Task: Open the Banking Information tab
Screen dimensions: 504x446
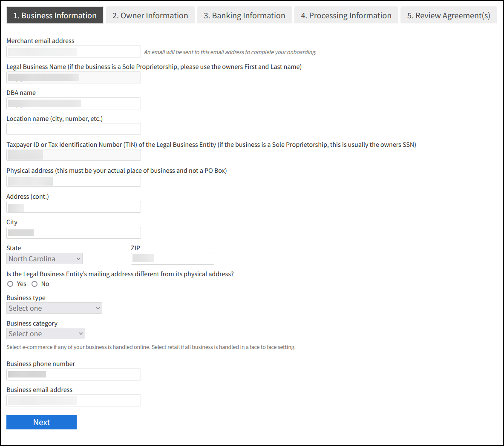Action: (245, 15)
